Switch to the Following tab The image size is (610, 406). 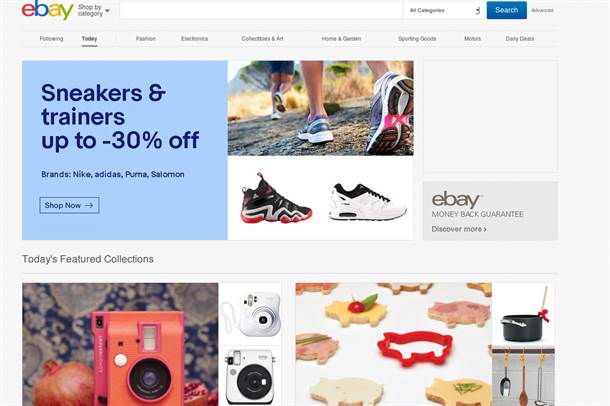pos(51,38)
